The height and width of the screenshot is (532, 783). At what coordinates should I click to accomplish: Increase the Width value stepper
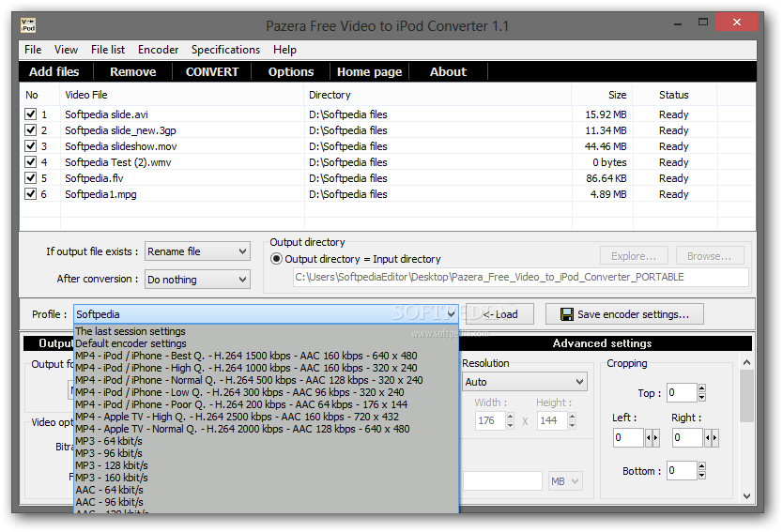(510, 417)
